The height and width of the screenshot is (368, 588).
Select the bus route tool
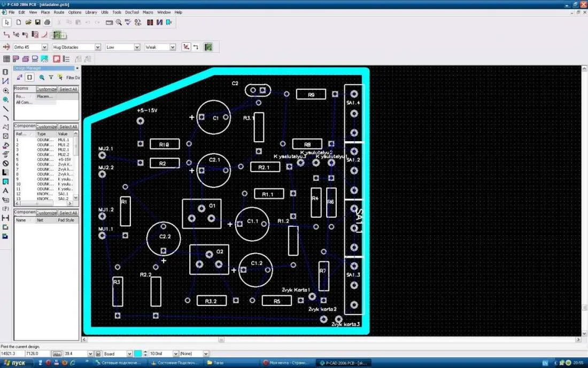pyautogui.click(x=35, y=35)
